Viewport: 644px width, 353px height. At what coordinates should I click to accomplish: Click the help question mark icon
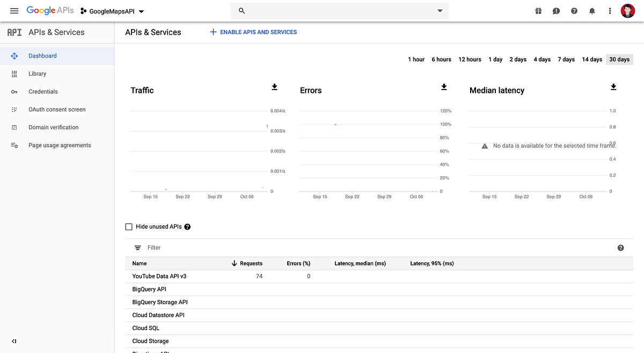574,11
